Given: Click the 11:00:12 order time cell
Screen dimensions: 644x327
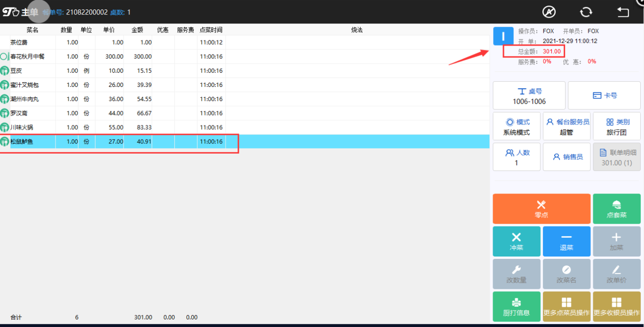Looking at the screenshot, I should (211, 42).
